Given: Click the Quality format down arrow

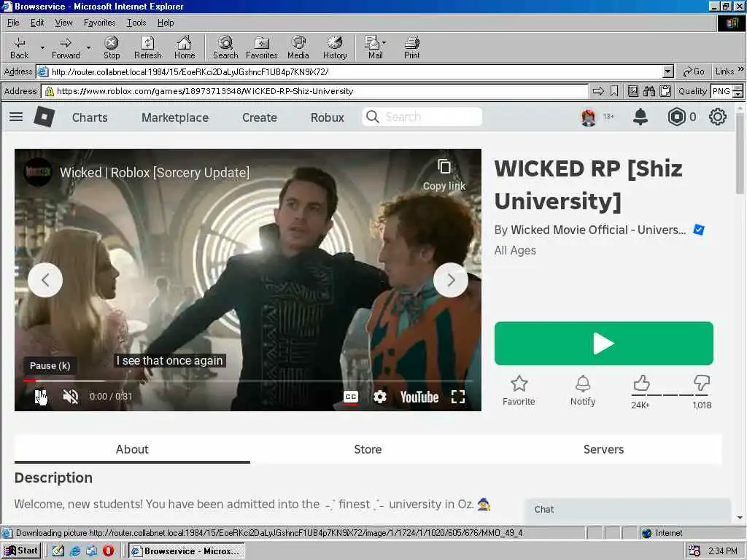Looking at the screenshot, I should click(x=738, y=95).
